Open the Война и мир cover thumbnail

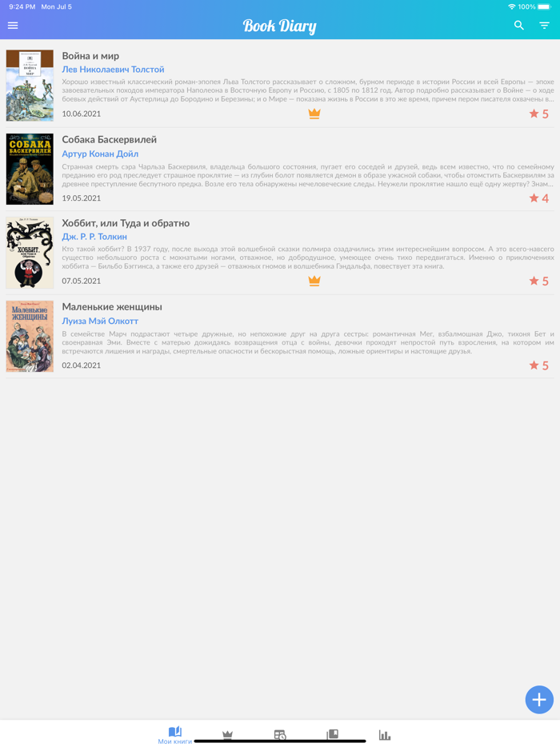point(30,86)
